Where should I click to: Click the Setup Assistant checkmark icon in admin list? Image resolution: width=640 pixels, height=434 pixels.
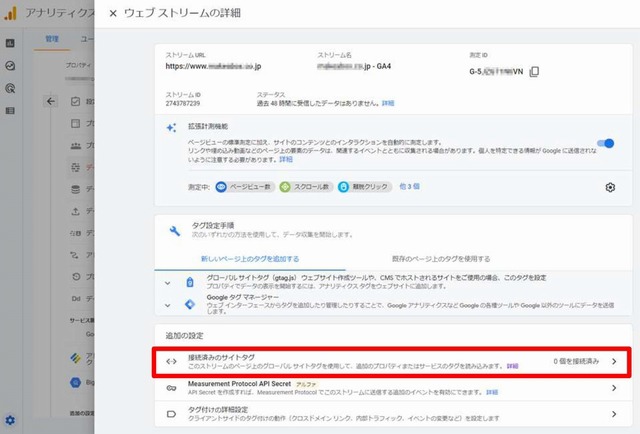click(76, 101)
